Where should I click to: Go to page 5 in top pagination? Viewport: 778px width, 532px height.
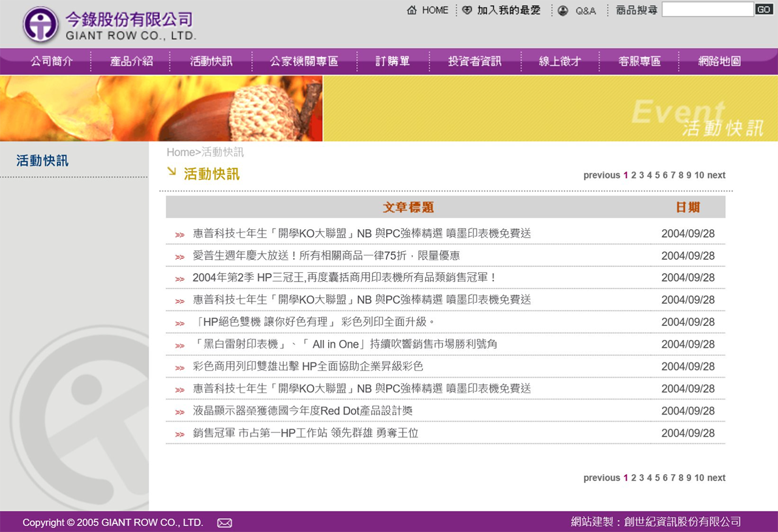tap(657, 175)
